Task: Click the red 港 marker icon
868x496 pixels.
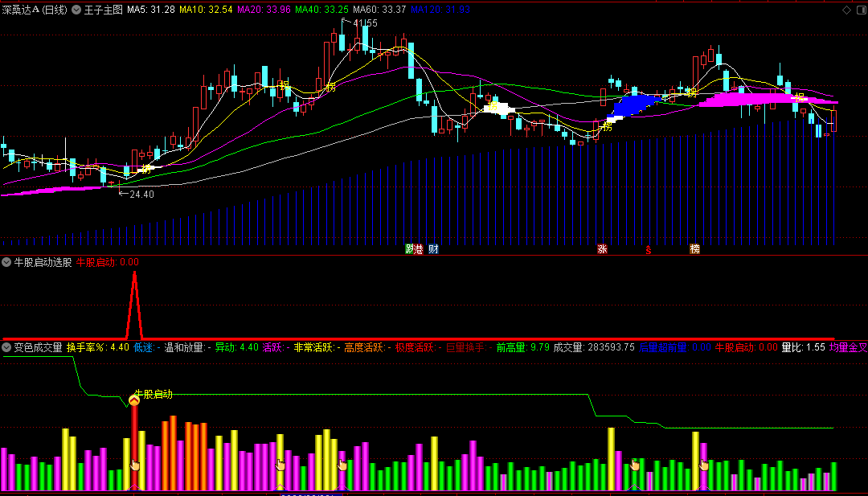Action: tap(418, 249)
